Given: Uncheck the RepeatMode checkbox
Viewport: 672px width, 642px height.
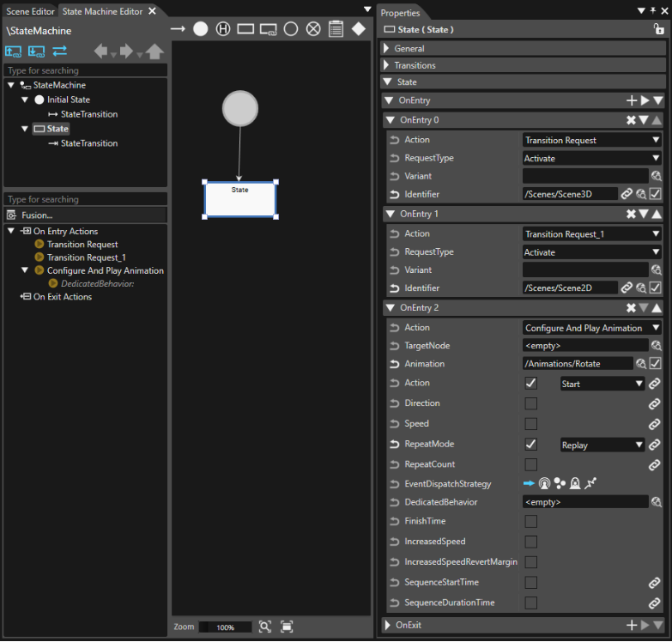Looking at the screenshot, I should click(x=531, y=444).
